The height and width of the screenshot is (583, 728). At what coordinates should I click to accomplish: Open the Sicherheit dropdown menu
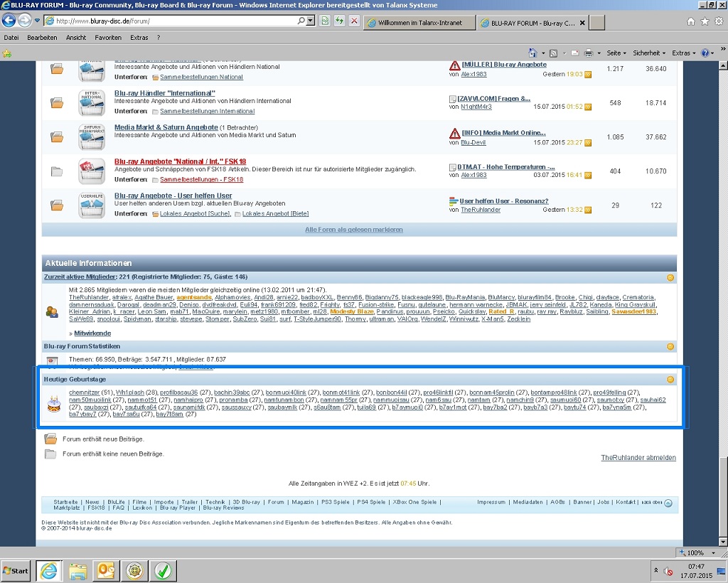pos(649,53)
